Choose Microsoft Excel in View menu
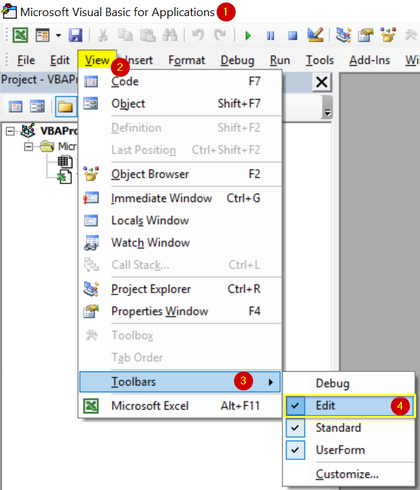The width and height of the screenshot is (420, 490). click(x=180, y=406)
